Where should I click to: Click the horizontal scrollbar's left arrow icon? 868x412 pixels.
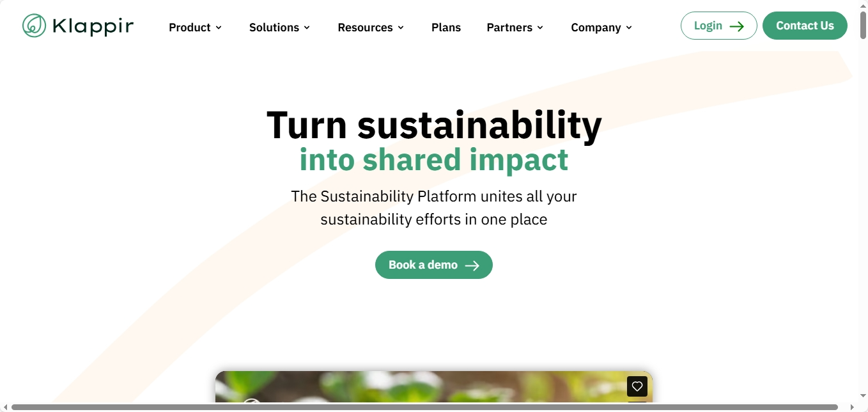pyautogui.click(x=5, y=407)
